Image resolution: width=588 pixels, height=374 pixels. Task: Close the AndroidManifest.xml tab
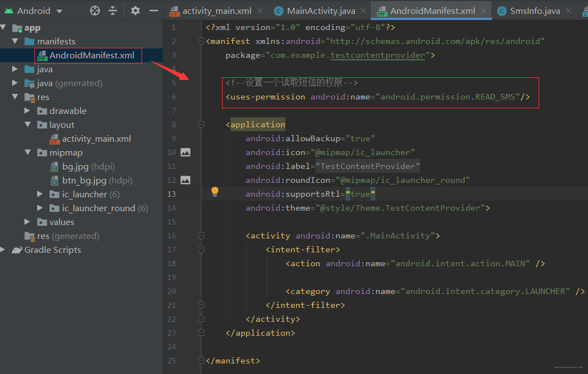484,11
